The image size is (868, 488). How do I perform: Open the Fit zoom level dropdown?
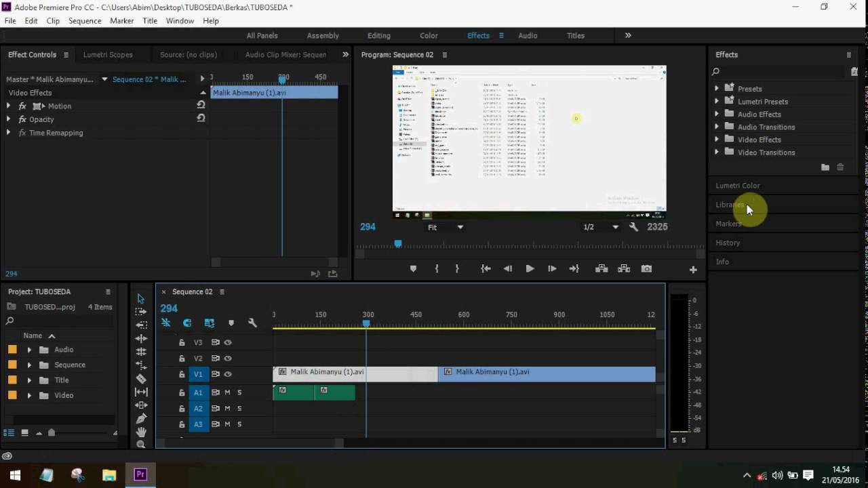click(445, 227)
